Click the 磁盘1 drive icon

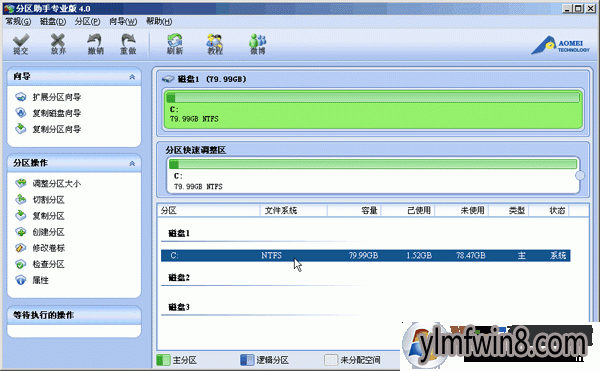click(x=168, y=79)
